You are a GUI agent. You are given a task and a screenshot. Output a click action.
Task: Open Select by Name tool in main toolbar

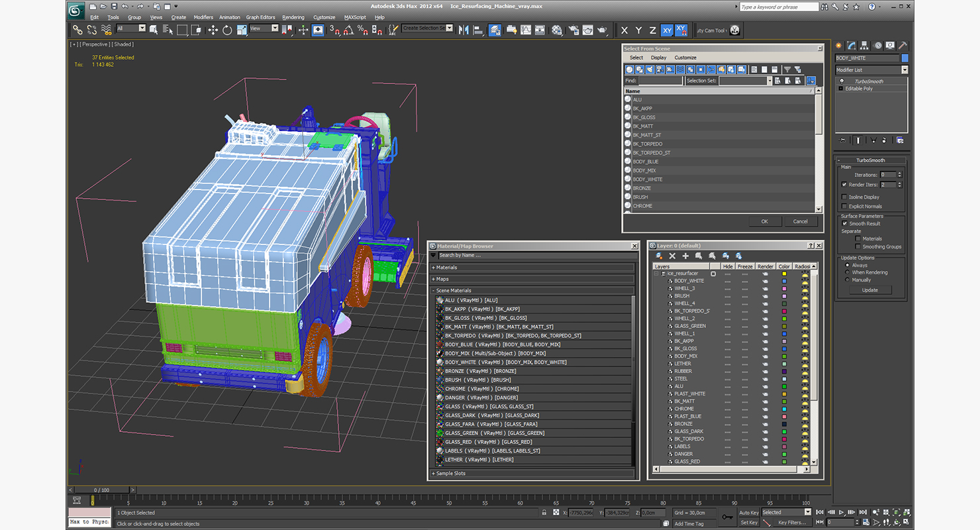tap(168, 30)
